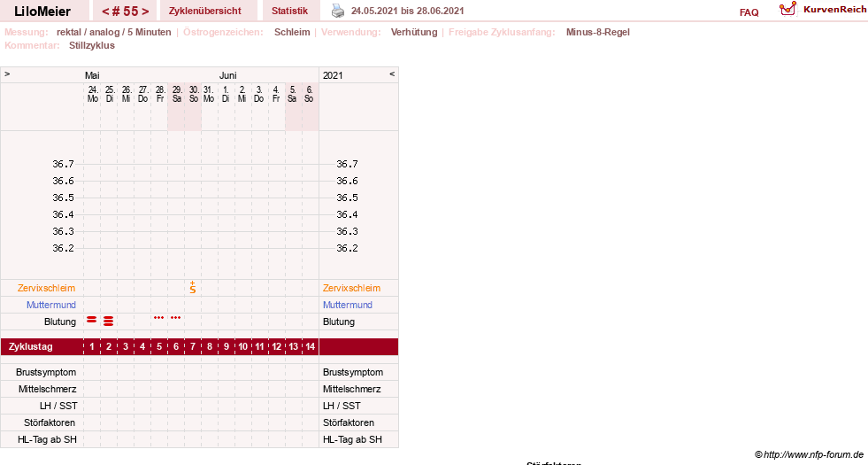Click the left Muttermund label
Image resolution: width=868 pixels, height=465 pixels.
tap(51, 305)
